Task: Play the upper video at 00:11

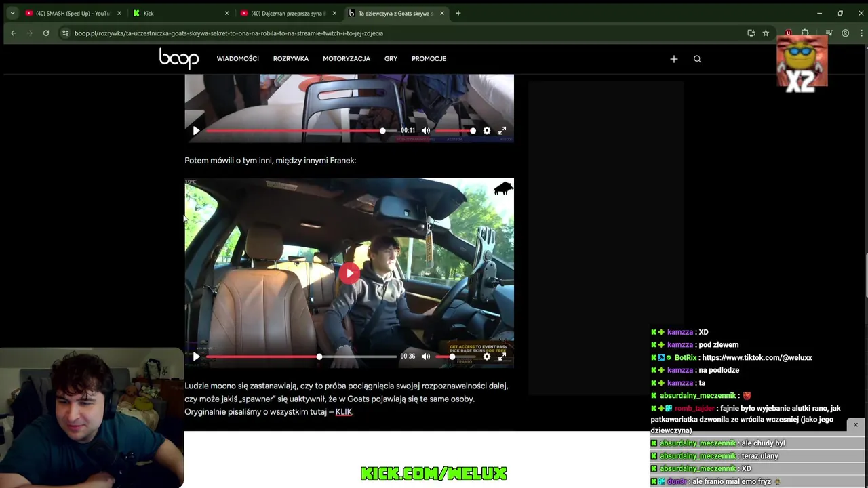Action: tap(196, 131)
